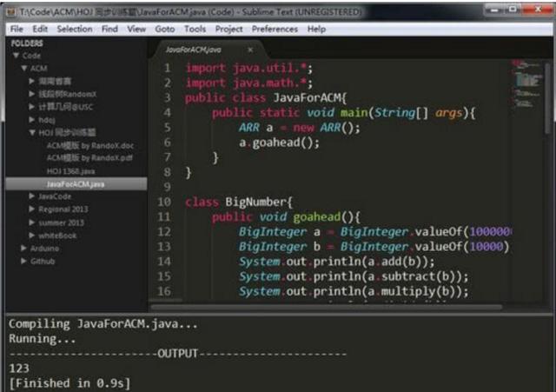Collapse the Code root folder

point(17,56)
